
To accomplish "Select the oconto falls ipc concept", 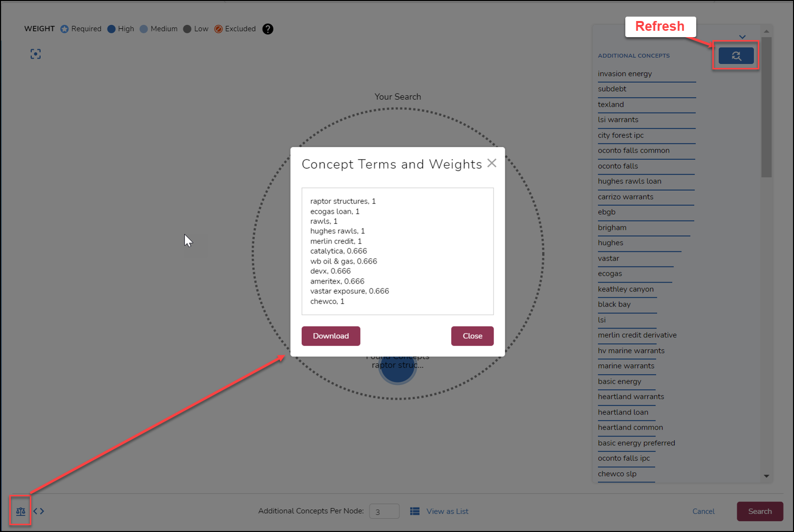I will 624,459.
